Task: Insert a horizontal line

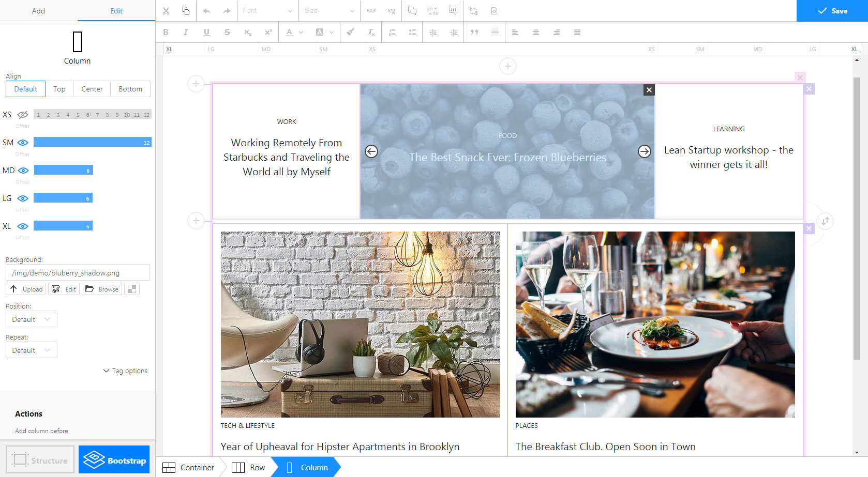Action: click(495, 32)
